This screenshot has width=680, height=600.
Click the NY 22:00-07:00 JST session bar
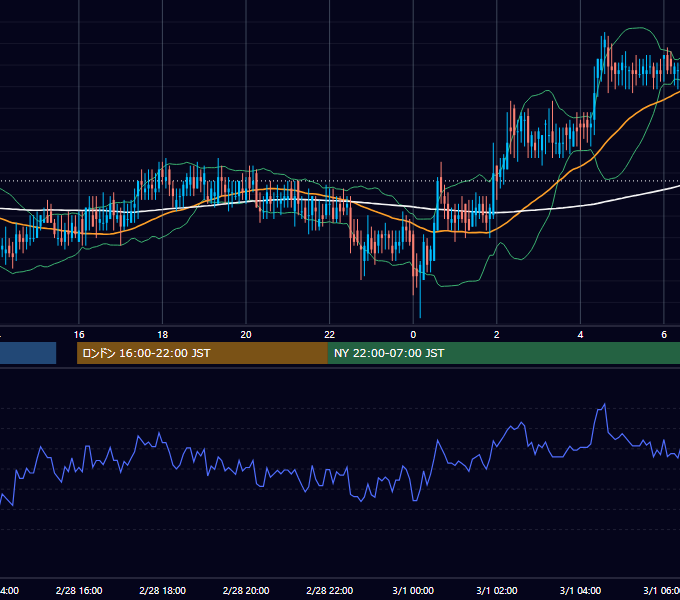(503, 353)
